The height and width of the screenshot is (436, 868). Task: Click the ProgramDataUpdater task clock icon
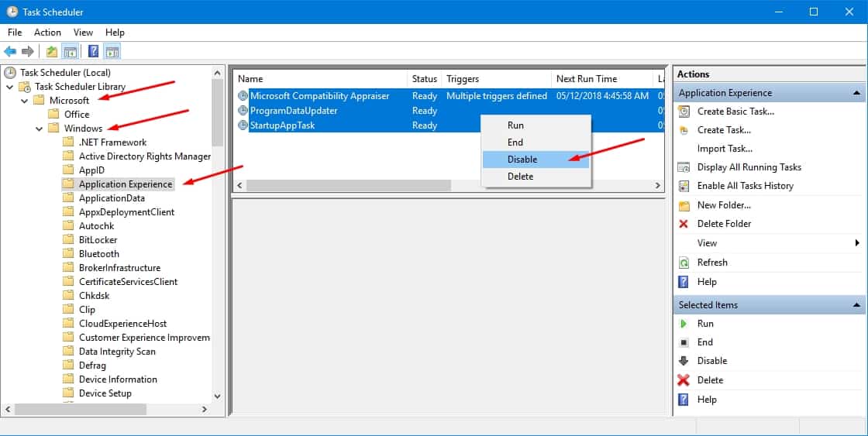pos(243,111)
